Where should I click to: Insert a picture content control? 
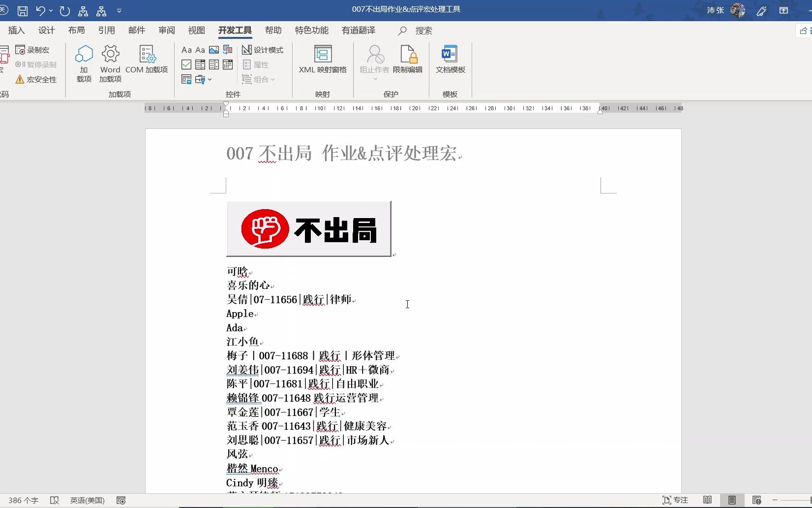coord(213,49)
